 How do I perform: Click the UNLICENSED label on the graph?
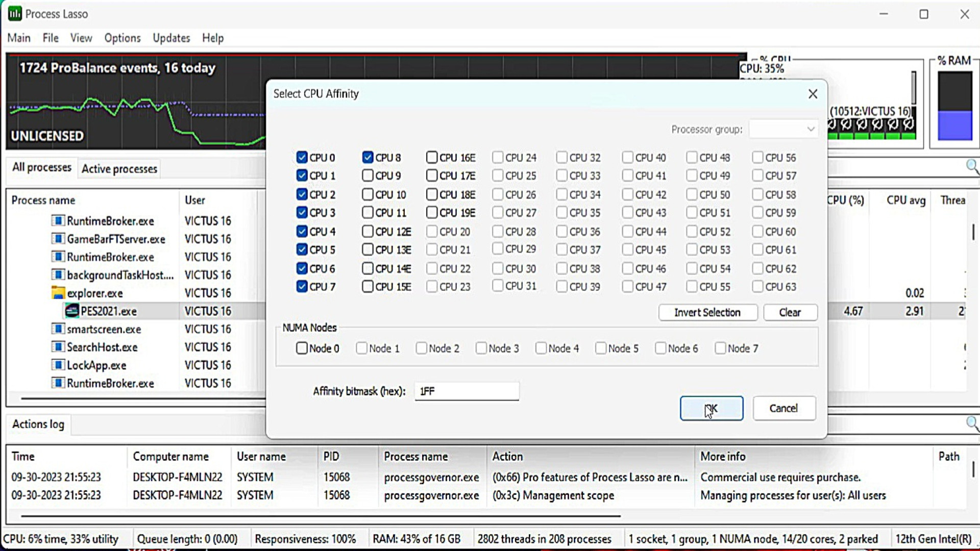pyautogui.click(x=47, y=136)
